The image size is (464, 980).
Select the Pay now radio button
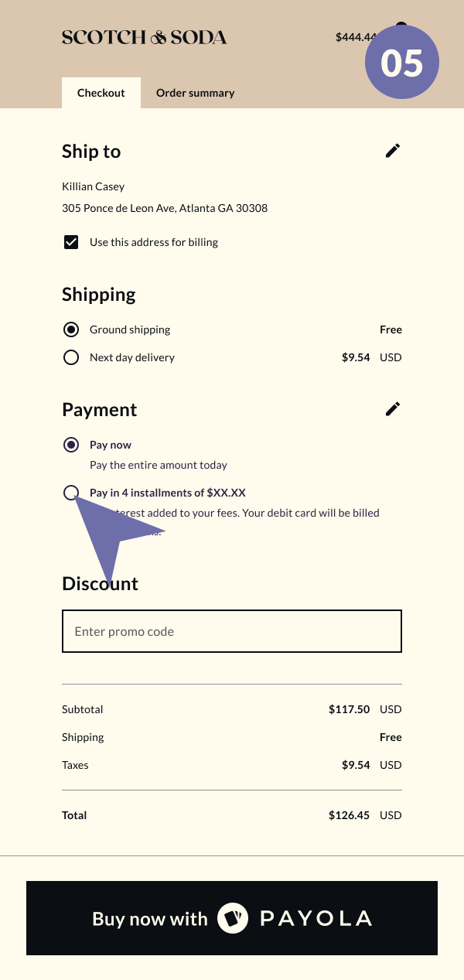pyautogui.click(x=71, y=445)
